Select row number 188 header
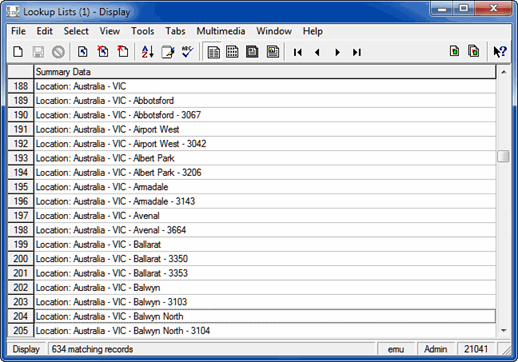The image size is (518, 362). pos(21,86)
